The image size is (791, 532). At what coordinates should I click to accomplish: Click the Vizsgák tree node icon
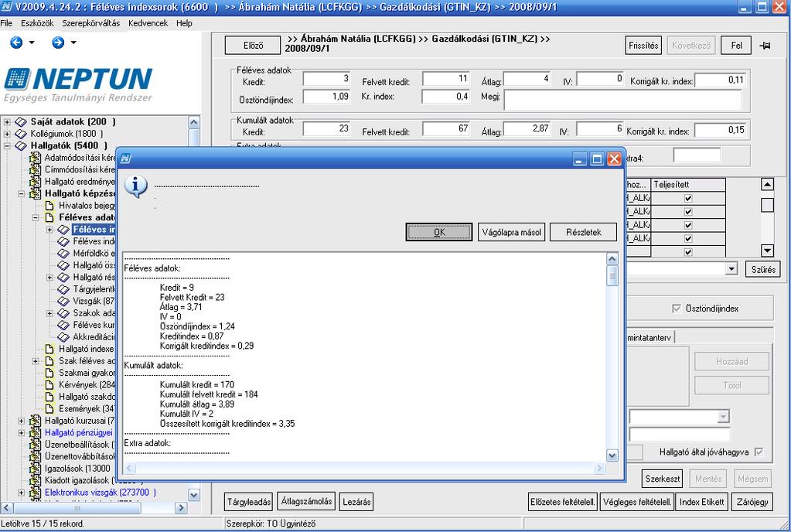[x=63, y=302]
